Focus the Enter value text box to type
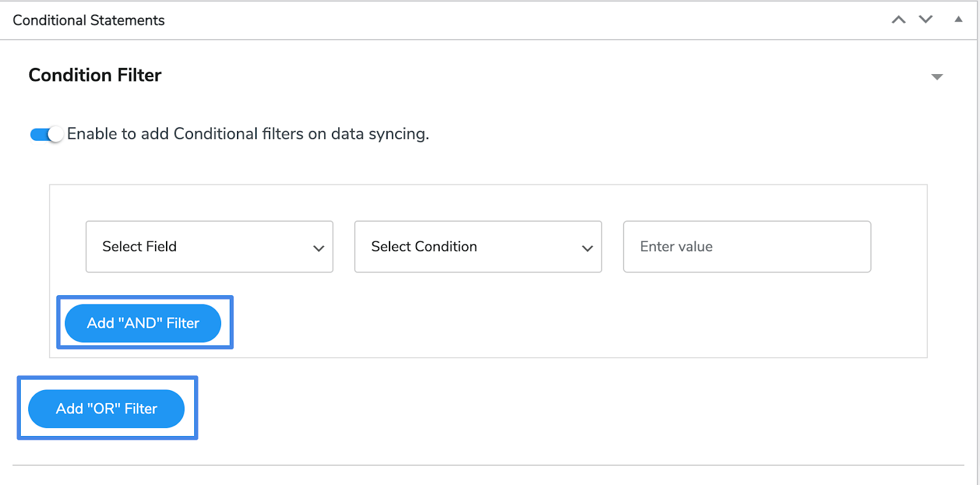 coord(746,247)
